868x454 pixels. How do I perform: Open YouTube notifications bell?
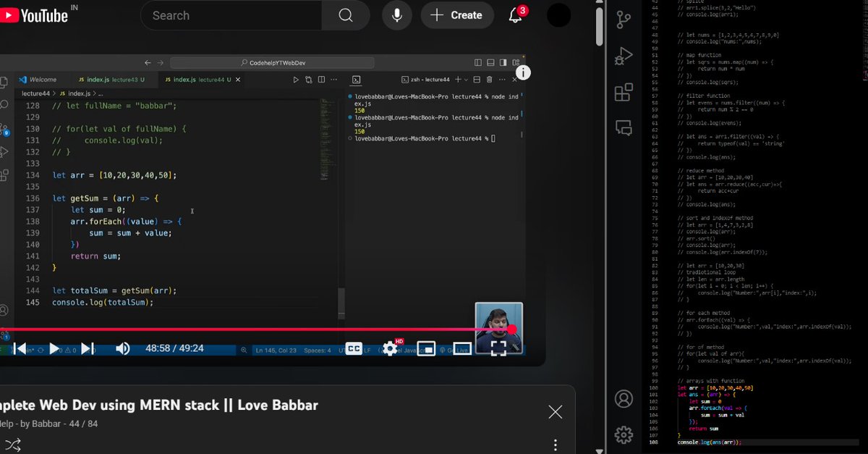tap(516, 15)
